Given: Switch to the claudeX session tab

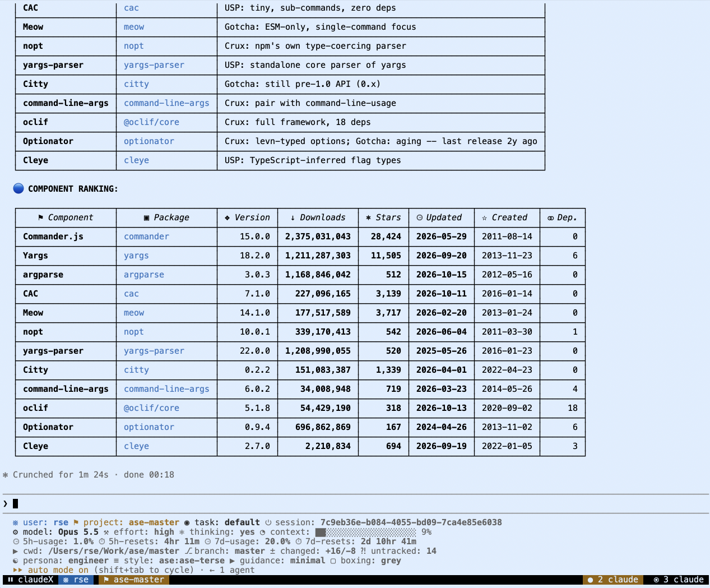Looking at the screenshot, I should click(x=31, y=580).
